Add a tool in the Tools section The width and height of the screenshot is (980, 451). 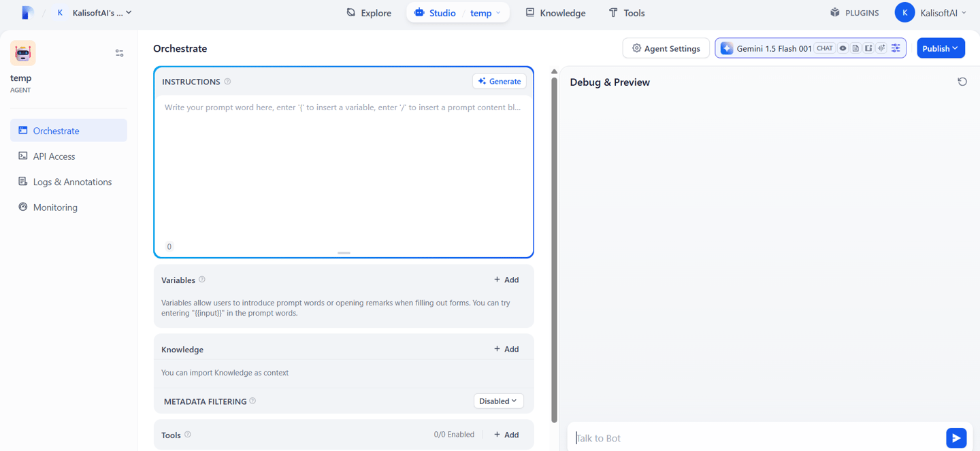506,435
